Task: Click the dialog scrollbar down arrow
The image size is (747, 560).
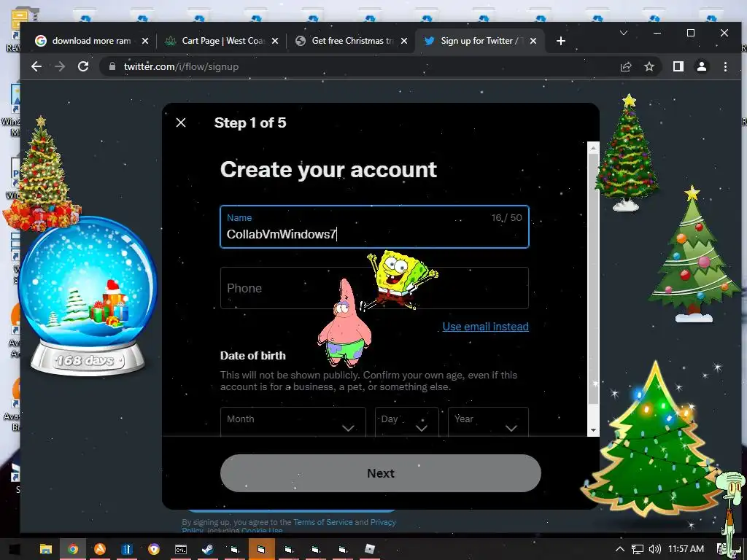Action: (593, 430)
